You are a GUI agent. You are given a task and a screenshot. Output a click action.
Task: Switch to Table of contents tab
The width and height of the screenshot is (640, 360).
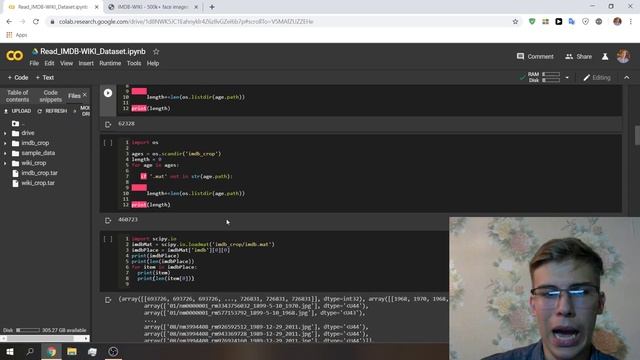point(18,96)
